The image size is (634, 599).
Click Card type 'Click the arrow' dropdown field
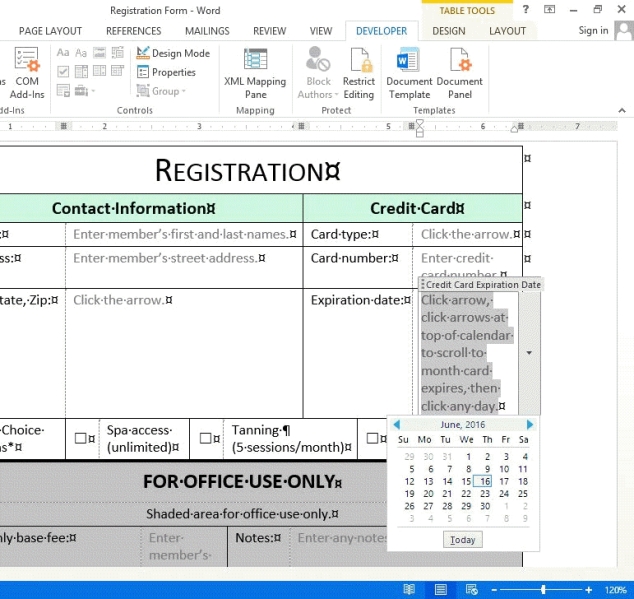pos(467,234)
